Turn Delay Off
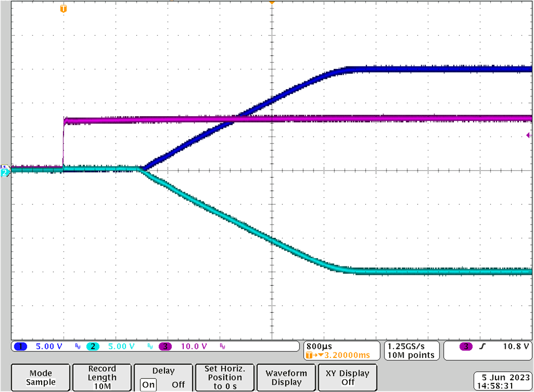 click(x=178, y=385)
